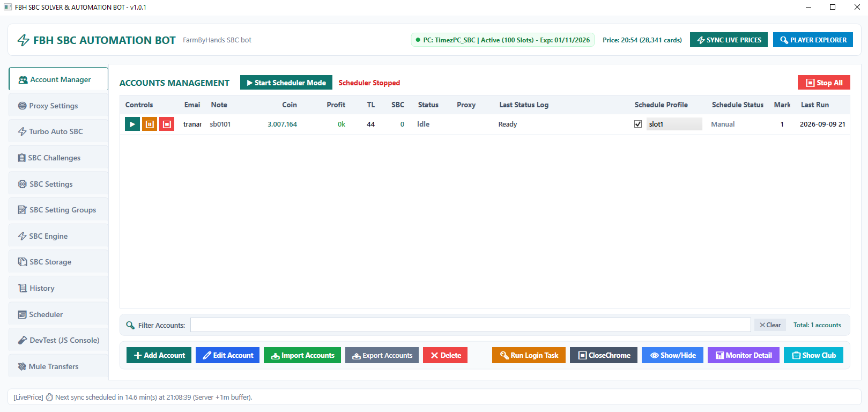Open SBC Storage
Viewport: 868px width, 412px height.
[58, 262]
